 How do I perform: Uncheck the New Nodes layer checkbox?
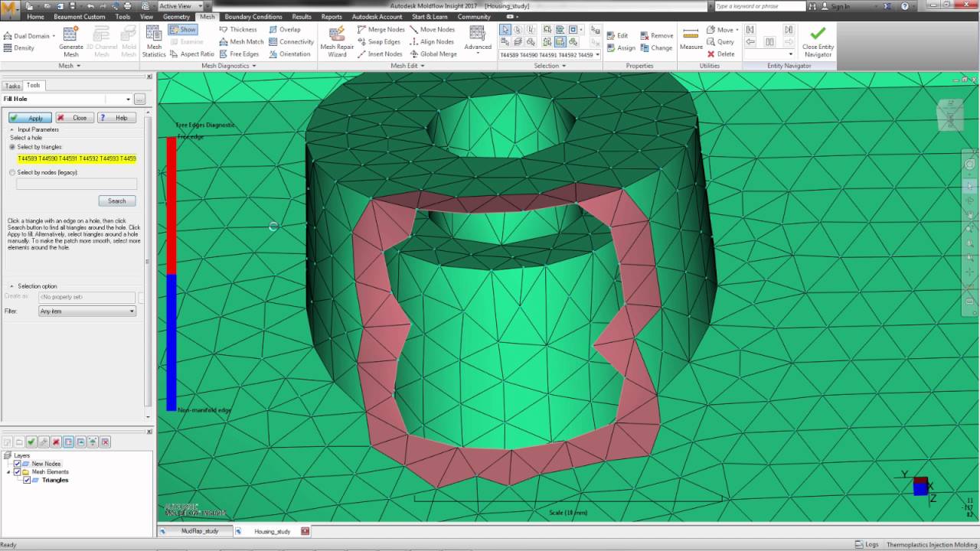pos(17,464)
